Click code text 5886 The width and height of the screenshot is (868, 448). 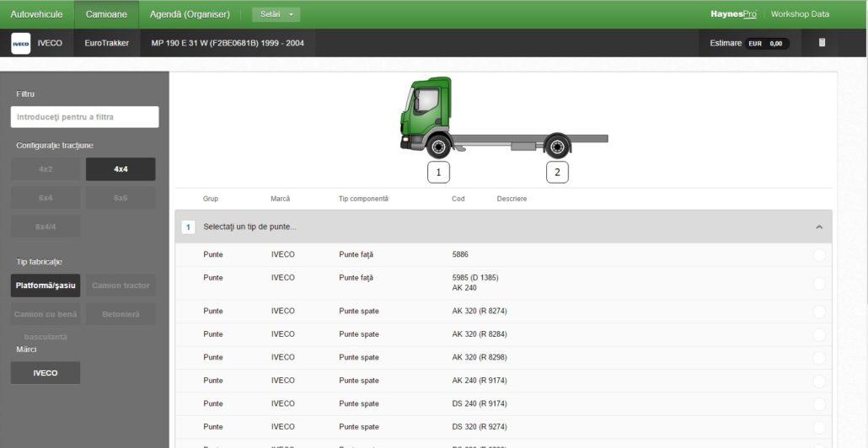pos(460,255)
